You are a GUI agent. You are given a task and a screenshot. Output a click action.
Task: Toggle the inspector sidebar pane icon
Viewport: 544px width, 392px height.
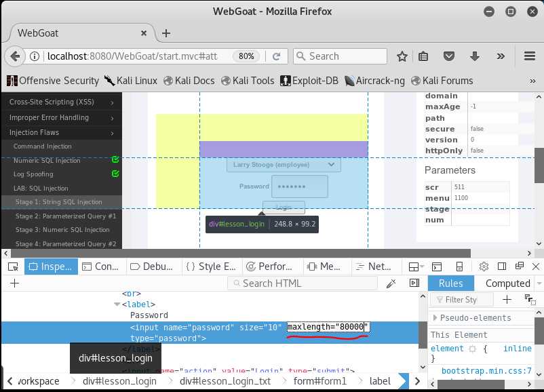coord(414,283)
